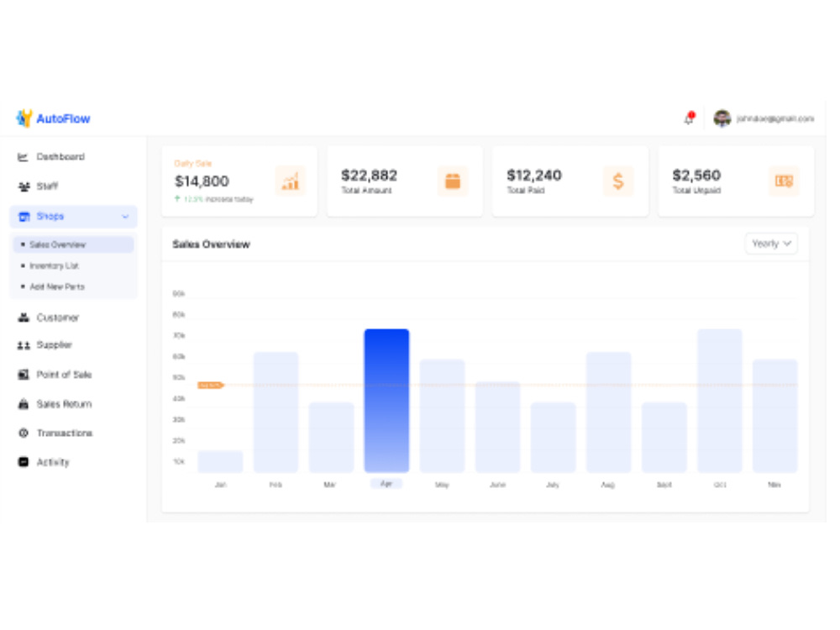The width and height of the screenshot is (840, 630).
Task: Click the orange average line marker
Action: 210,386
